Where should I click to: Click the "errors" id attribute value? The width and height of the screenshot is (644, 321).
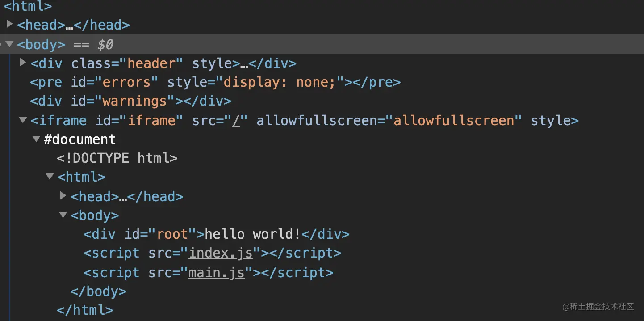coord(127,82)
